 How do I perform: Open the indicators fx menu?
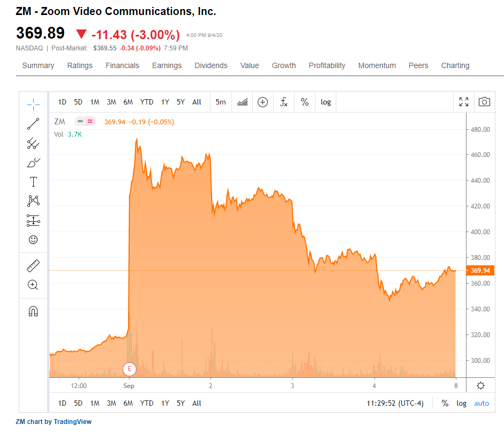(284, 102)
